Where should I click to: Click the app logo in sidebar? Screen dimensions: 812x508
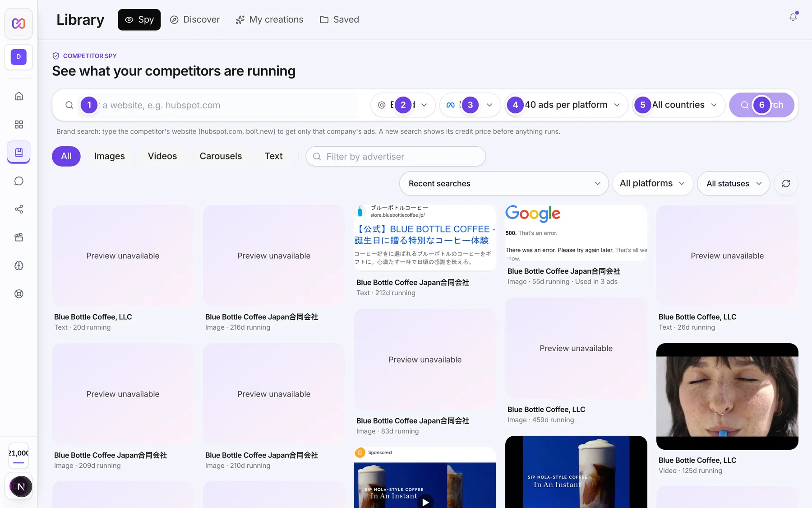click(x=18, y=23)
